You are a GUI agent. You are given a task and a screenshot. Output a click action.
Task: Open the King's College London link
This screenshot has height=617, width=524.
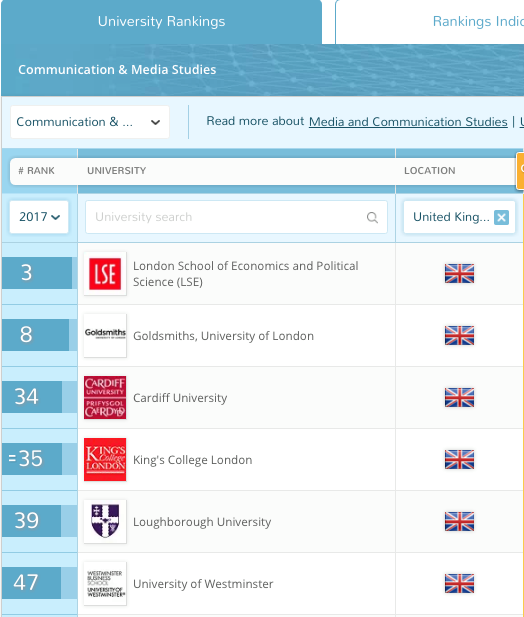point(192,460)
